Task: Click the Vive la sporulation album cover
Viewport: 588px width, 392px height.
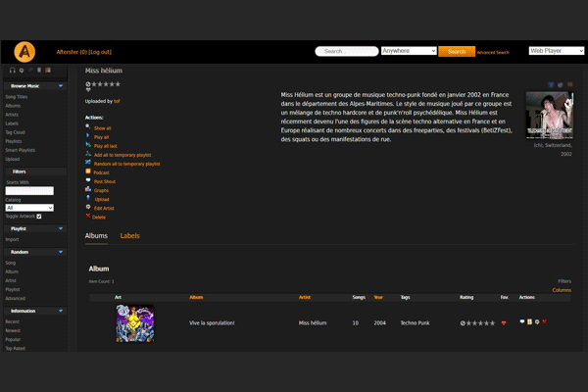Action: (134, 322)
